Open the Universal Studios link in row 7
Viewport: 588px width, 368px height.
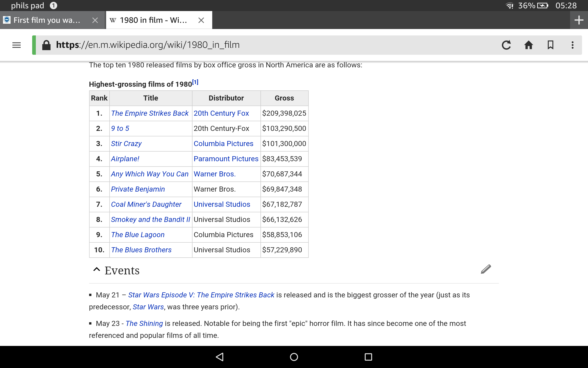point(222,204)
